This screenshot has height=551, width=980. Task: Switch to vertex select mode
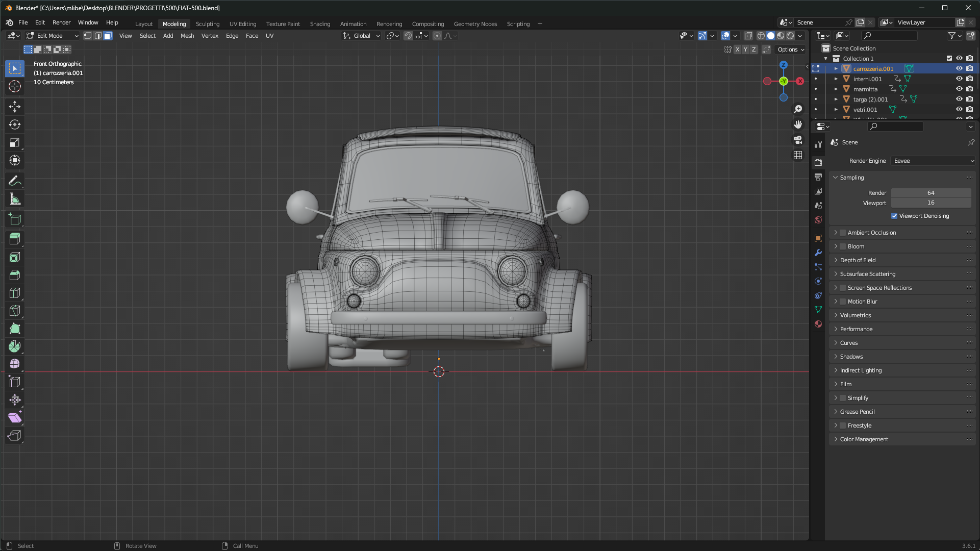(x=88, y=36)
